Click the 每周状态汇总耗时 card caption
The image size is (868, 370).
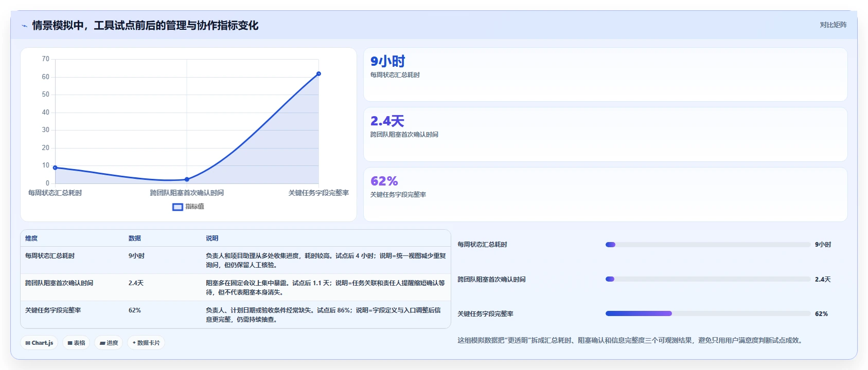(395, 75)
